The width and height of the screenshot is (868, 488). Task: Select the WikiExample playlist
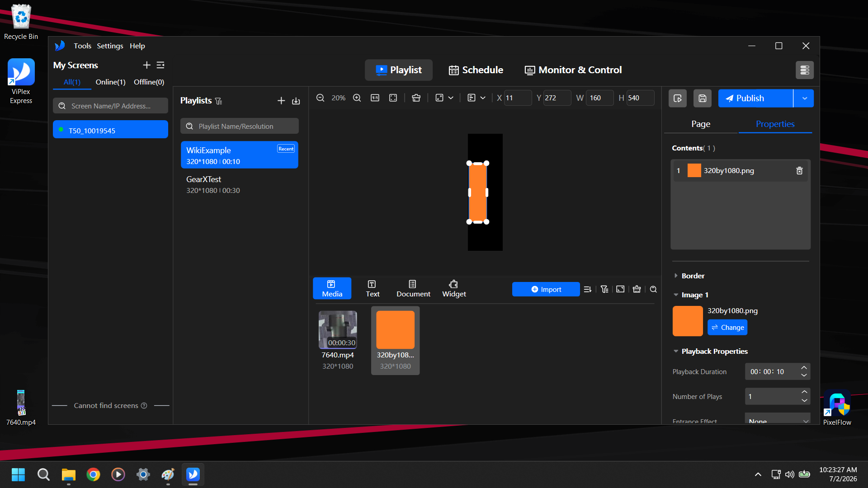[x=239, y=155]
